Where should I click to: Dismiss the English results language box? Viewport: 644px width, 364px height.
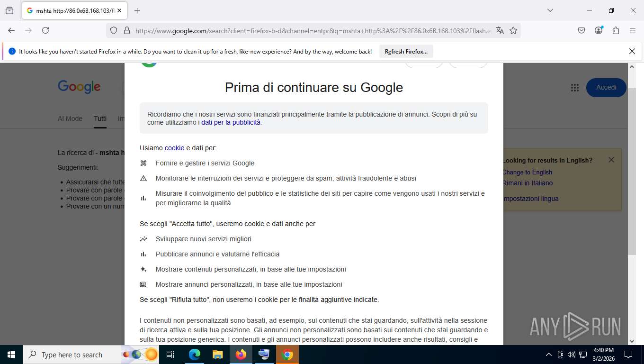click(x=611, y=160)
